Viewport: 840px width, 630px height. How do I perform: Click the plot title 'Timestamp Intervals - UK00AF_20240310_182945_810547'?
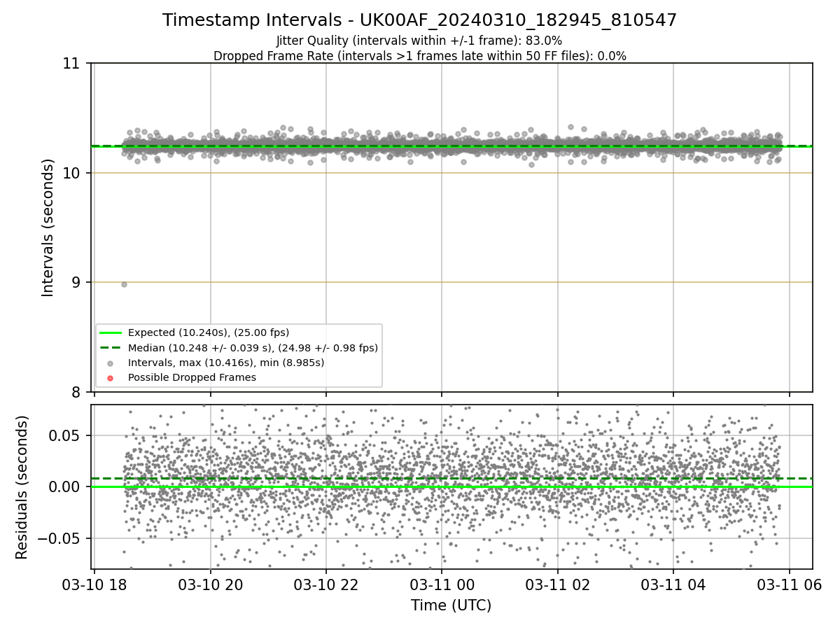tap(419, 20)
